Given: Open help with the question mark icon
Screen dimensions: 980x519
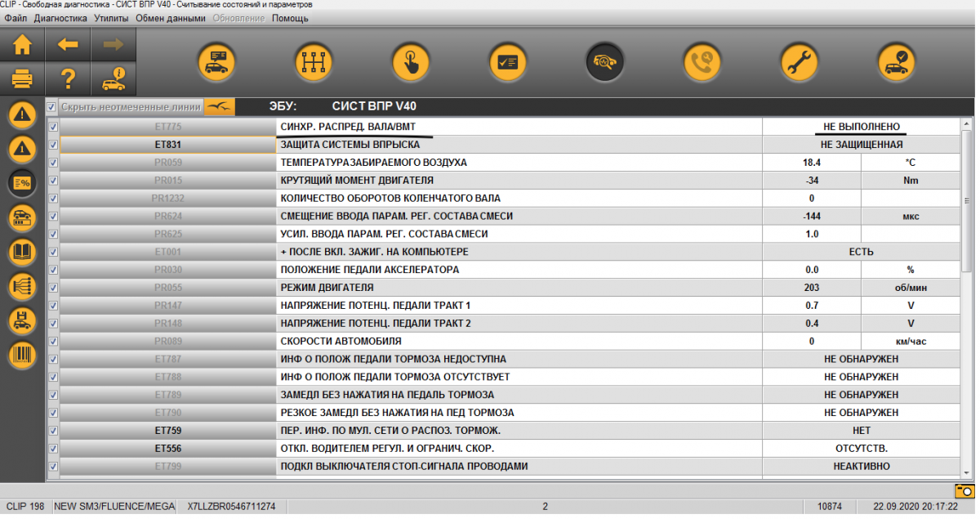Looking at the screenshot, I should [x=68, y=79].
